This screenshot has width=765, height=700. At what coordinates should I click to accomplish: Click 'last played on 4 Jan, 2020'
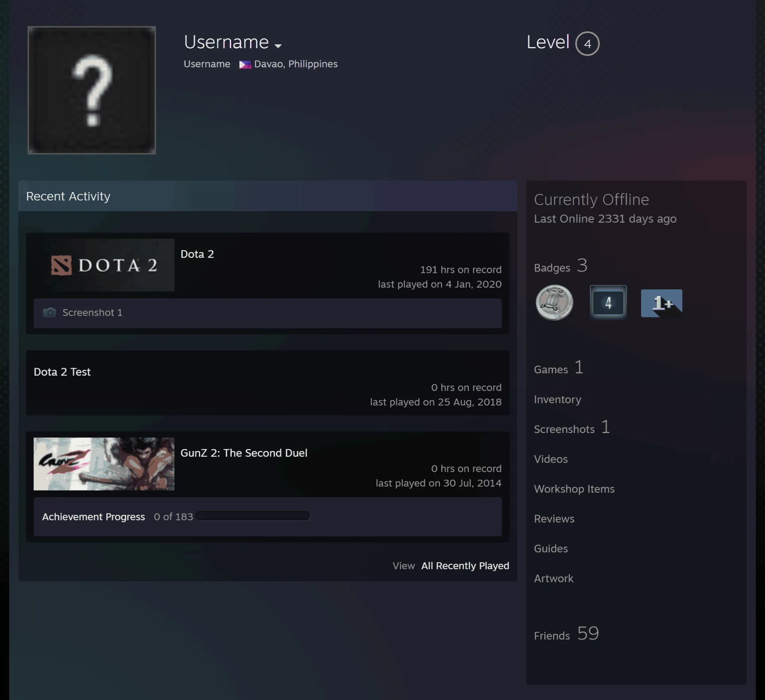click(439, 284)
